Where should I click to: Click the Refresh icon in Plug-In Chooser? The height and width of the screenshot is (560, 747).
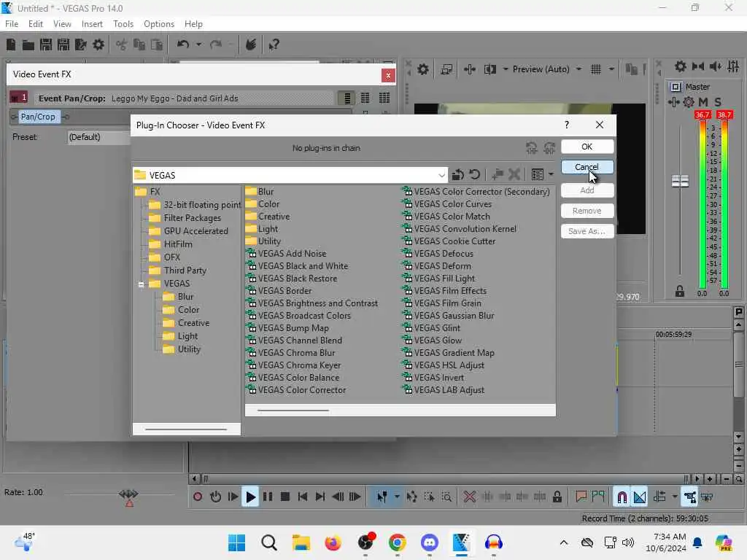point(474,175)
